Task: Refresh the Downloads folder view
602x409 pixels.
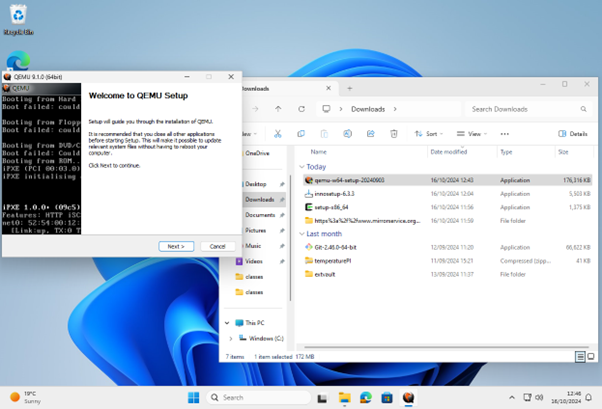Action: pos(302,109)
